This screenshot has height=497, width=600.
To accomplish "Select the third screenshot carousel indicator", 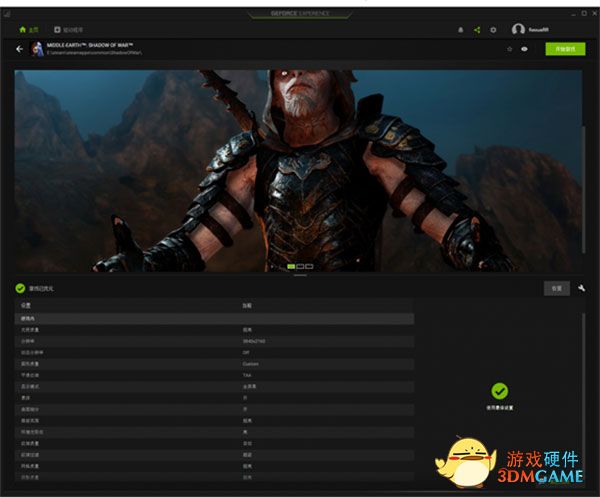I will coord(309,266).
